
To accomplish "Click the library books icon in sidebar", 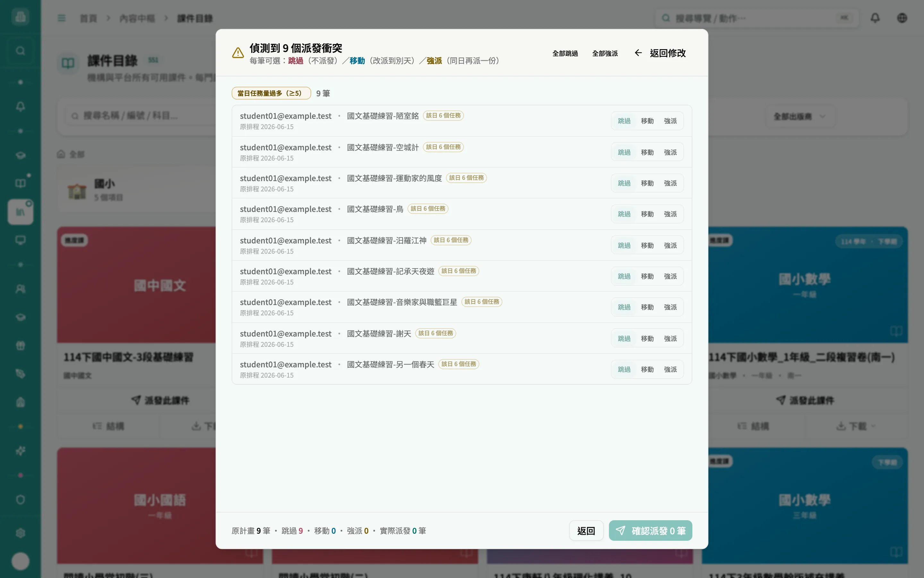I will [21, 211].
